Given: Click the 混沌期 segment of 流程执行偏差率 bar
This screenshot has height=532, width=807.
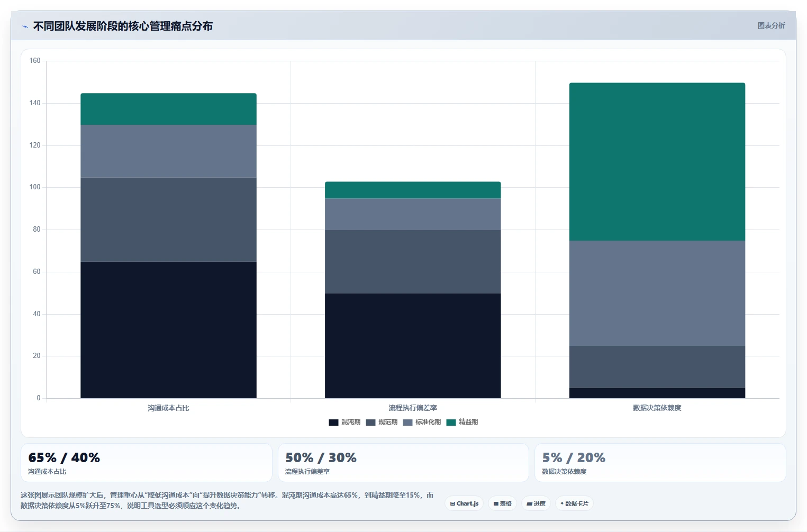Looking at the screenshot, I should [413, 346].
